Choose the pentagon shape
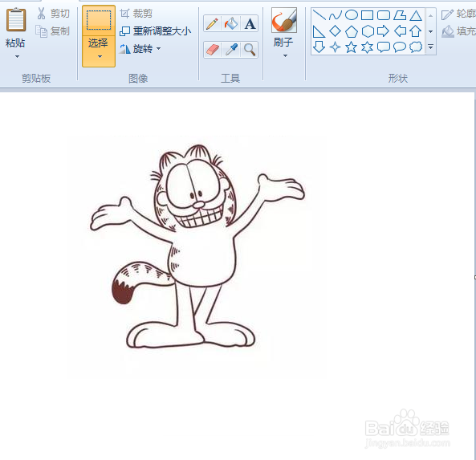 tap(352, 31)
